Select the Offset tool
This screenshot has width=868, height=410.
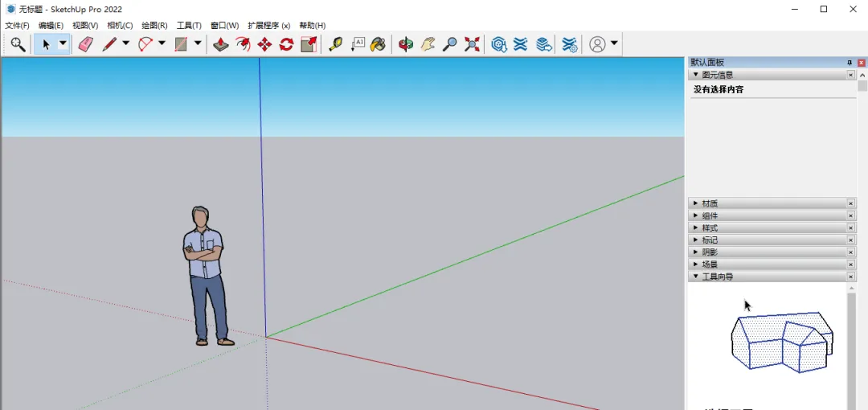click(243, 44)
